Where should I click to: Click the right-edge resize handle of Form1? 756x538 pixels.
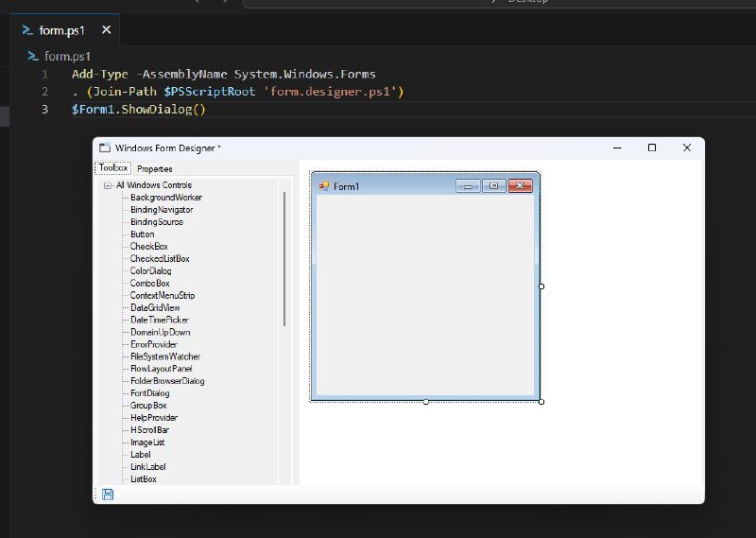coord(541,286)
